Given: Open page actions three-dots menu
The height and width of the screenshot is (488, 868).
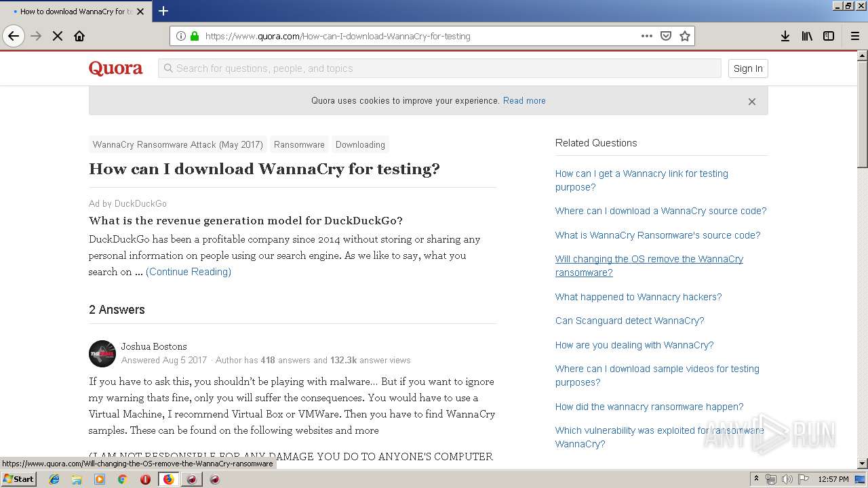Looking at the screenshot, I should pyautogui.click(x=647, y=36).
